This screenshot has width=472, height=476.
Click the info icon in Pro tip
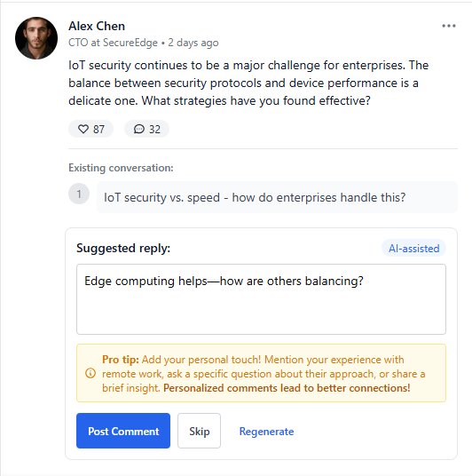click(x=90, y=373)
